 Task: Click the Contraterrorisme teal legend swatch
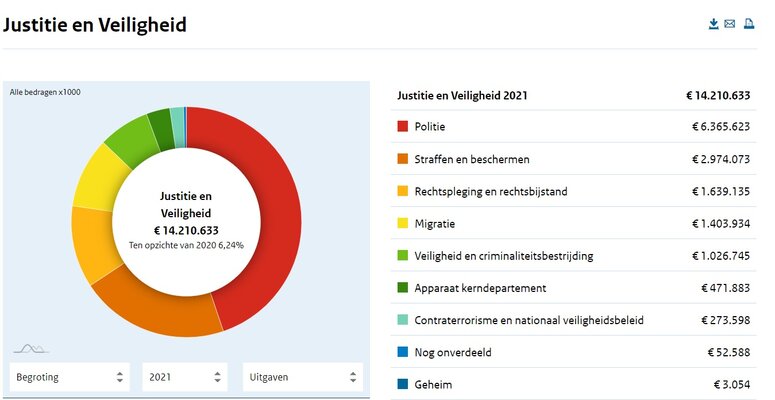tap(403, 319)
